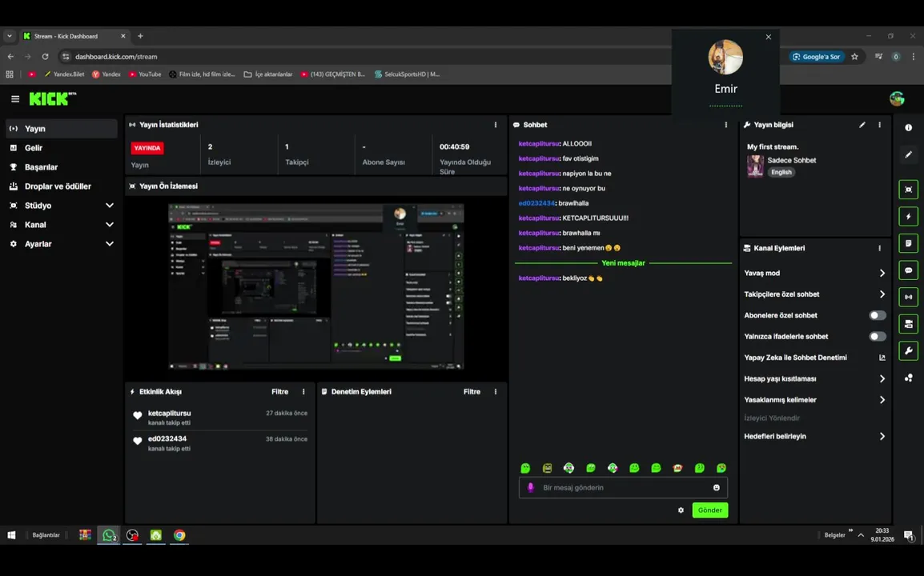Open Yayın İstatistikleri three-dot options
Screen dimensions: 924x576
pyautogui.click(x=496, y=125)
